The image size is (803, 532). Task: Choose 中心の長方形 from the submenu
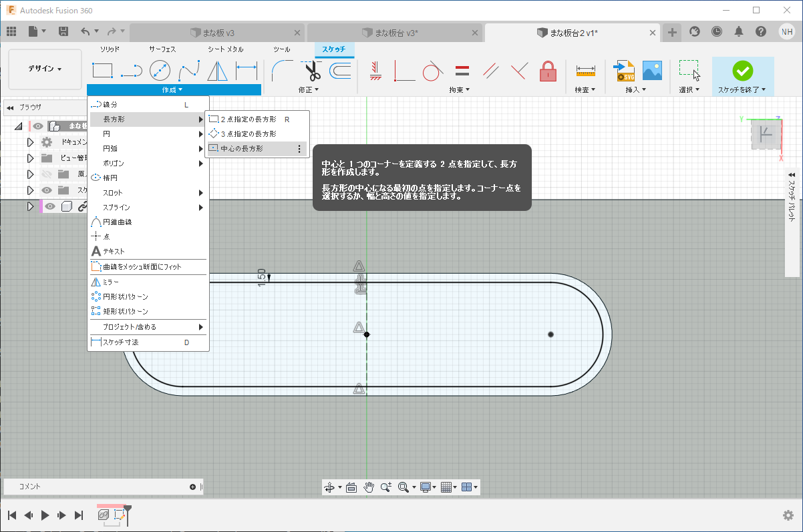[x=242, y=149]
